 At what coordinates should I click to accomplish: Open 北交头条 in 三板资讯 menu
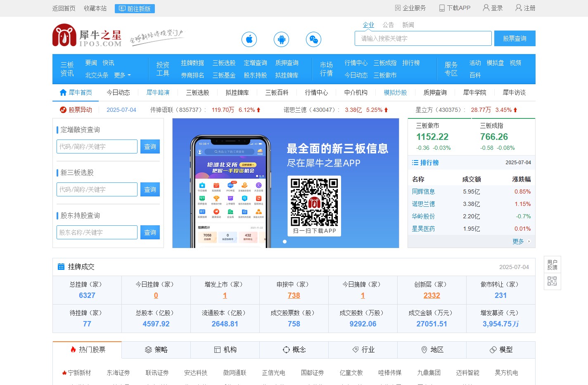(x=97, y=75)
